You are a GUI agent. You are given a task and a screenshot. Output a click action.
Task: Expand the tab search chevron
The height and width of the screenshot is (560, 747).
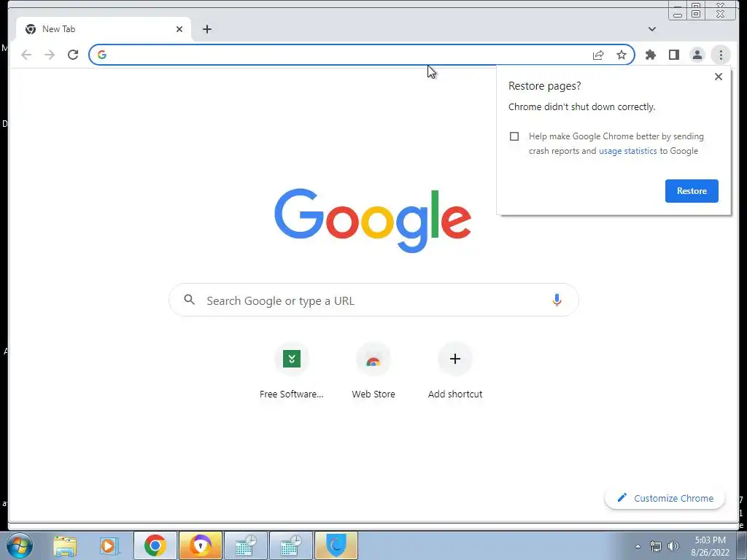click(652, 29)
